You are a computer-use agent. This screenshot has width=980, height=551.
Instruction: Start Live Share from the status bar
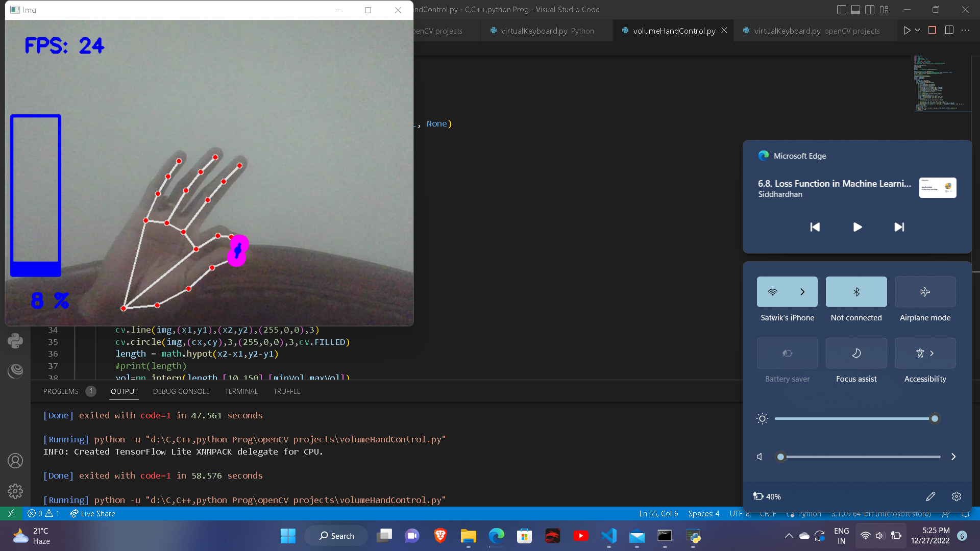[x=92, y=514]
